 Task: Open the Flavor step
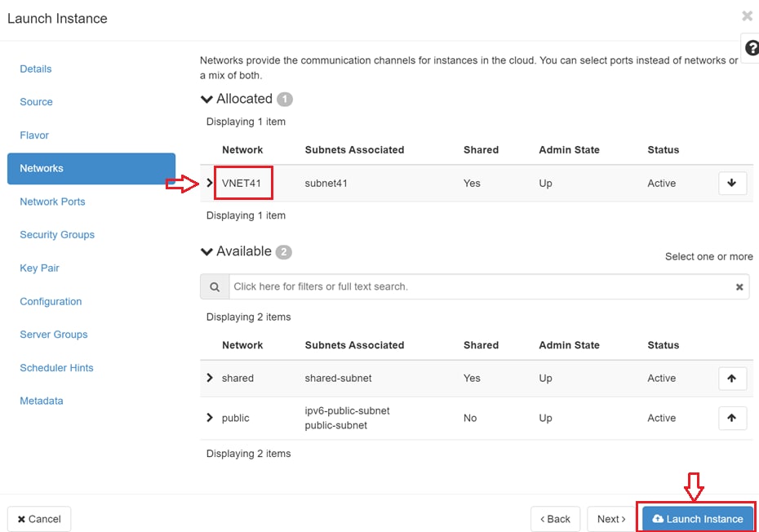(34, 135)
